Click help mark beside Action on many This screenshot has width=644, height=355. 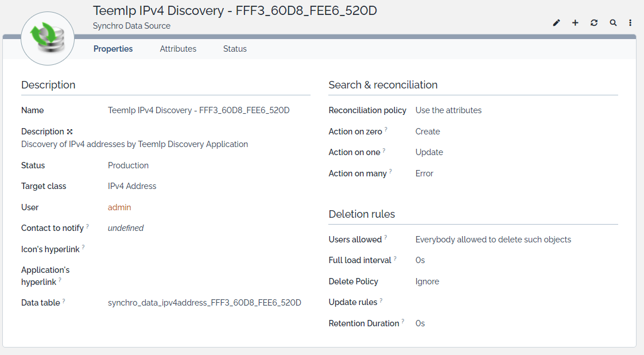[x=390, y=171]
